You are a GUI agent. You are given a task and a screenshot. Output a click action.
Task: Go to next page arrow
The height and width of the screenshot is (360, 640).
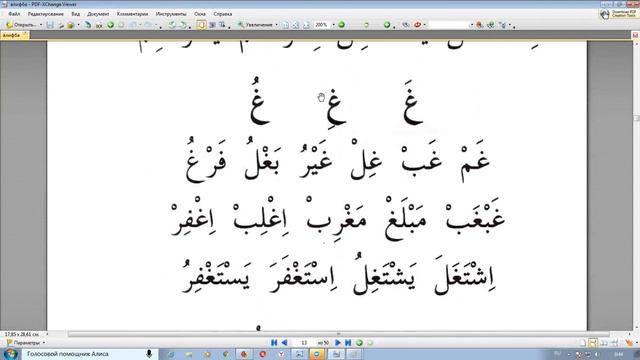point(338,343)
